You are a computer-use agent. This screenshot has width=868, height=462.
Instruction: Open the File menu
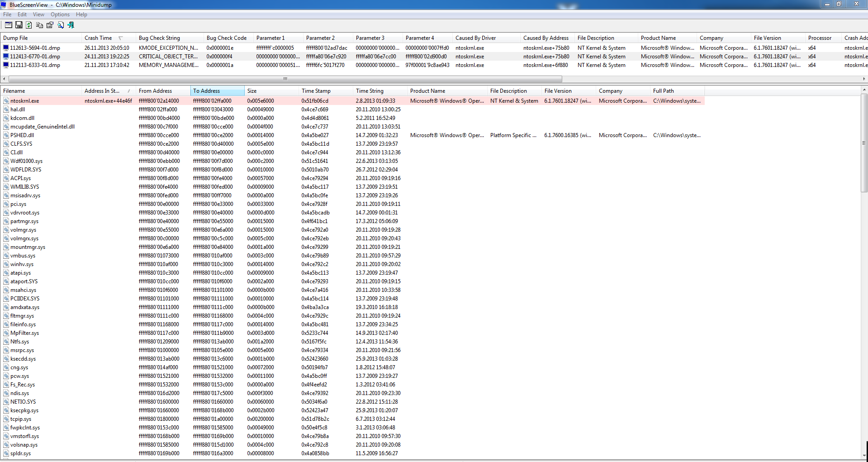coord(7,14)
